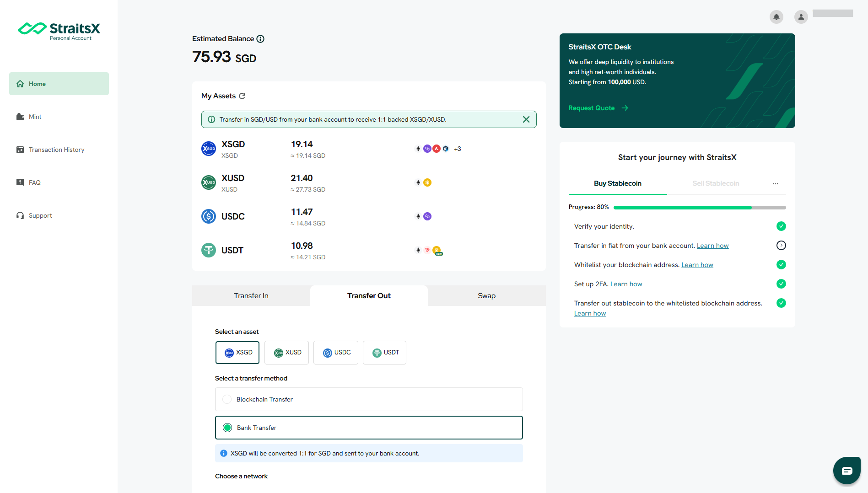
Task: Dismiss the transfer-in SGD/USD banner
Action: [526, 119]
